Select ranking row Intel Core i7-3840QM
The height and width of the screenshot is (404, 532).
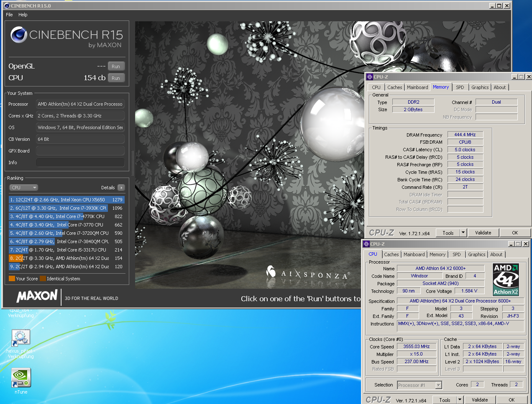pyautogui.click(x=66, y=241)
